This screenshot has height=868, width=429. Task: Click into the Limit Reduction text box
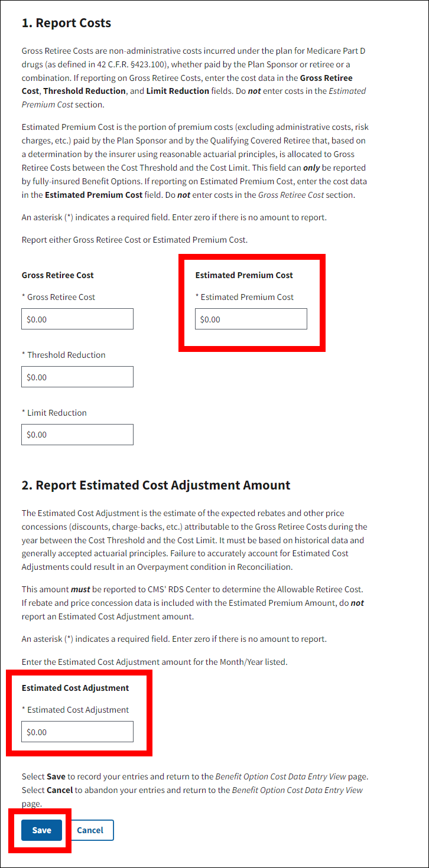(x=77, y=435)
